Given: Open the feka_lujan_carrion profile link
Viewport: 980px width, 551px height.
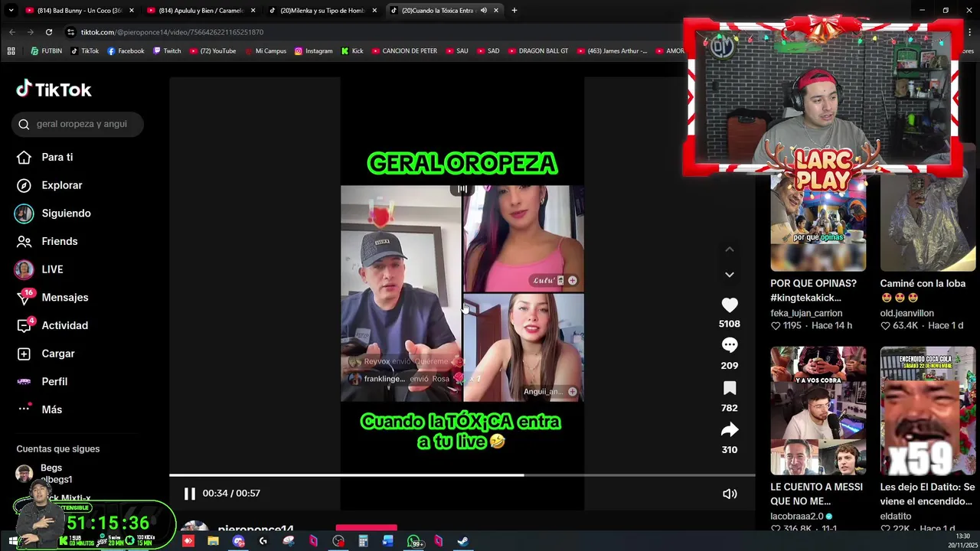Looking at the screenshot, I should pos(806,313).
